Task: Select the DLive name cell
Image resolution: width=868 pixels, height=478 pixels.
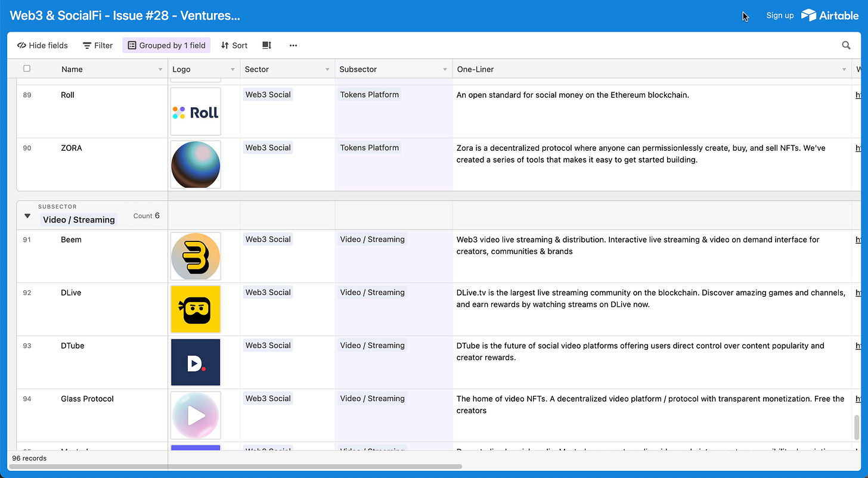Action: 92,309
